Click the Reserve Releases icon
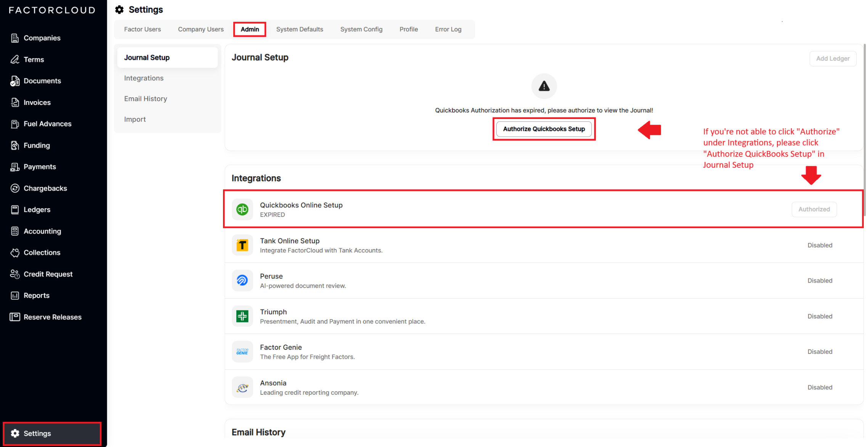The height and width of the screenshot is (447, 868). tap(15, 317)
